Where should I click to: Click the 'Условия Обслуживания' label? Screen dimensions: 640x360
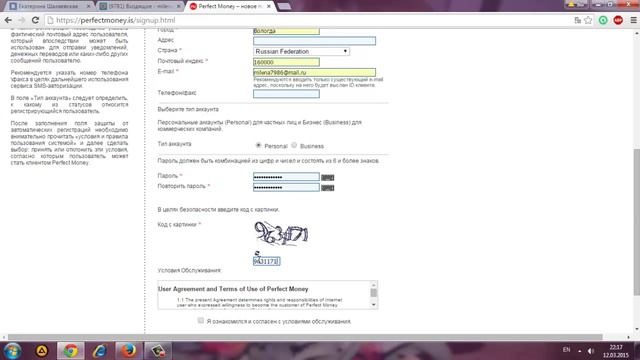click(x=189, y=271)
